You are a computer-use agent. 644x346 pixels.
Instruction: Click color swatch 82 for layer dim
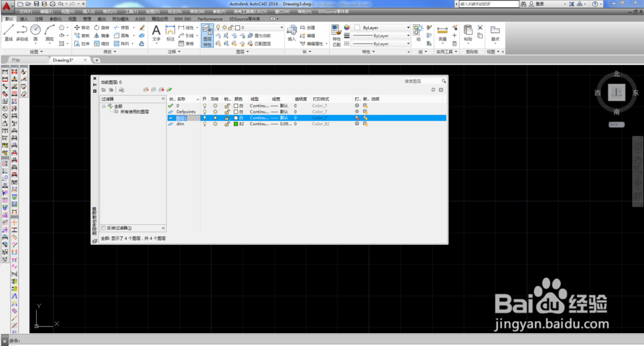click(x=236, y=124)
